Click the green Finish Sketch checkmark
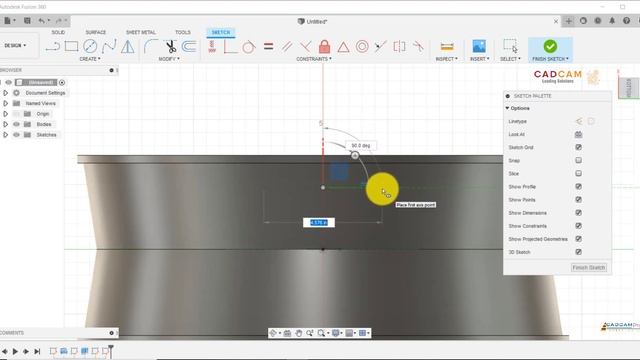The image size is (640, 360). click(550, 46)
